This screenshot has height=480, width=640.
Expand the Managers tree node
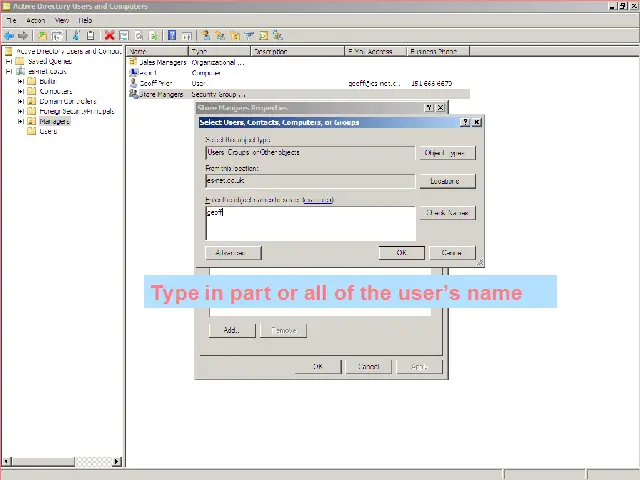point(20,121)
